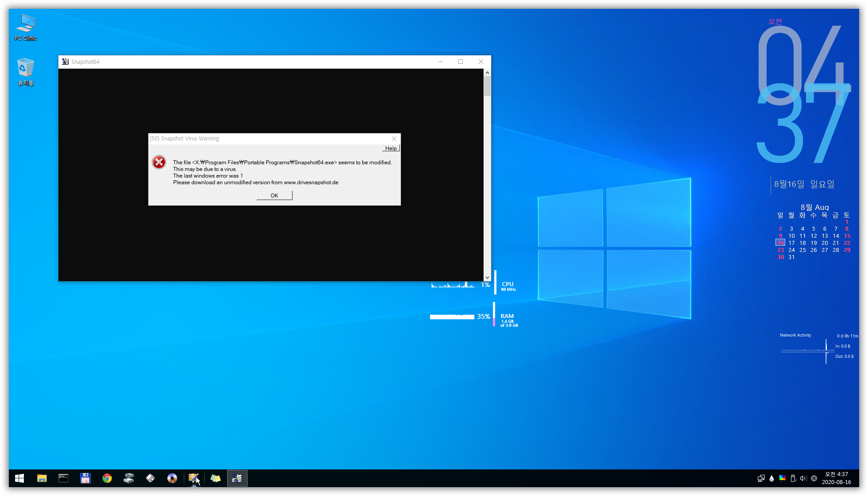Click the dialog text mentioning www.drivesnapshot.de
This screenshot has width=868, height=496.
click(256, 182)
